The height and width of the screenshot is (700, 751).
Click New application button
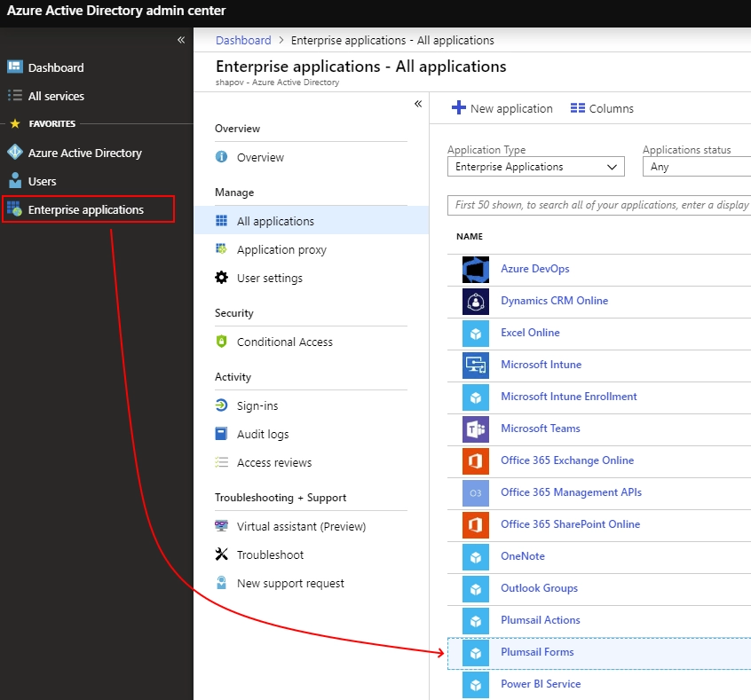[x=502, y=108]
